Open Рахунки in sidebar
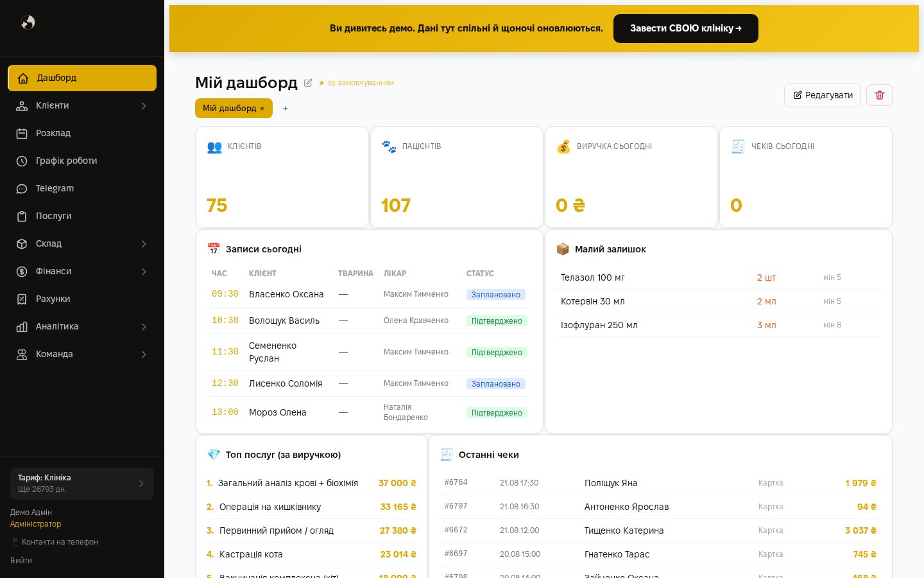 [82, 299]
